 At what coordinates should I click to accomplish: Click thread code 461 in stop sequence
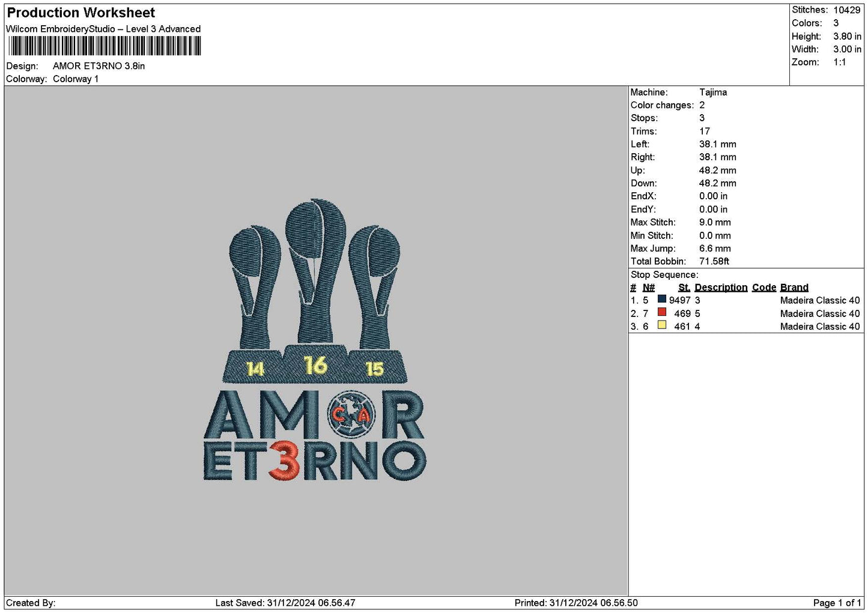(x=682, y=327)
